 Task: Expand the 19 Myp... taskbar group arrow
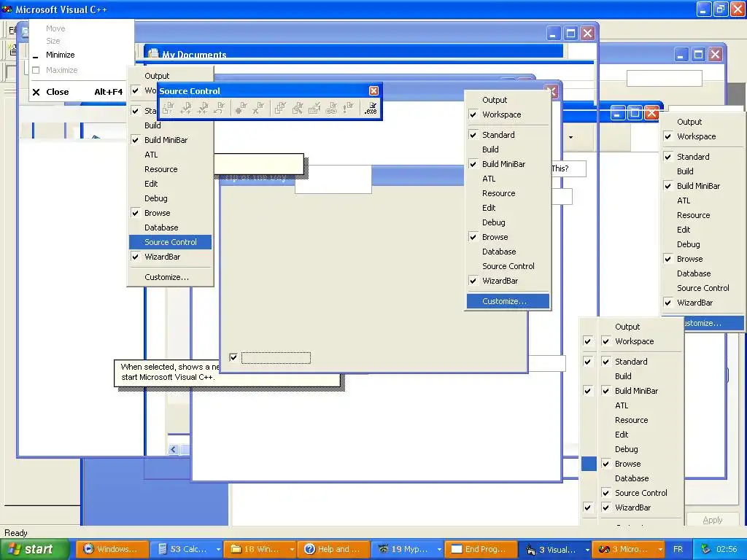440,549
